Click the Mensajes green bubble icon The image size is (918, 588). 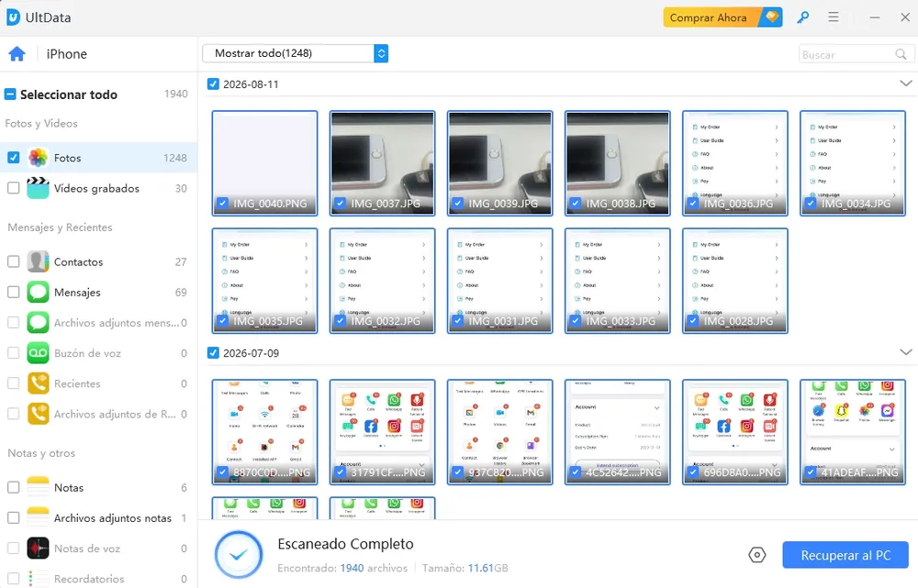coord(38,292)
